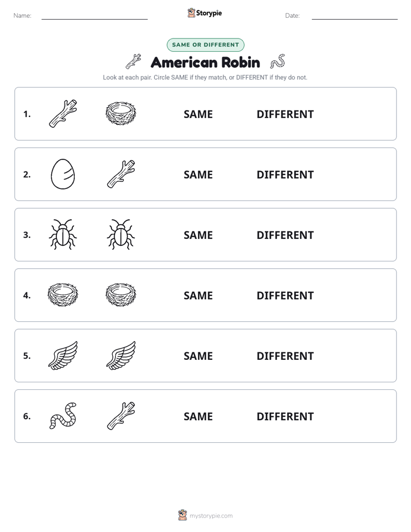Click the right beetle in row 3
Viewport: 411px width, 532px height.
point(121,234)
